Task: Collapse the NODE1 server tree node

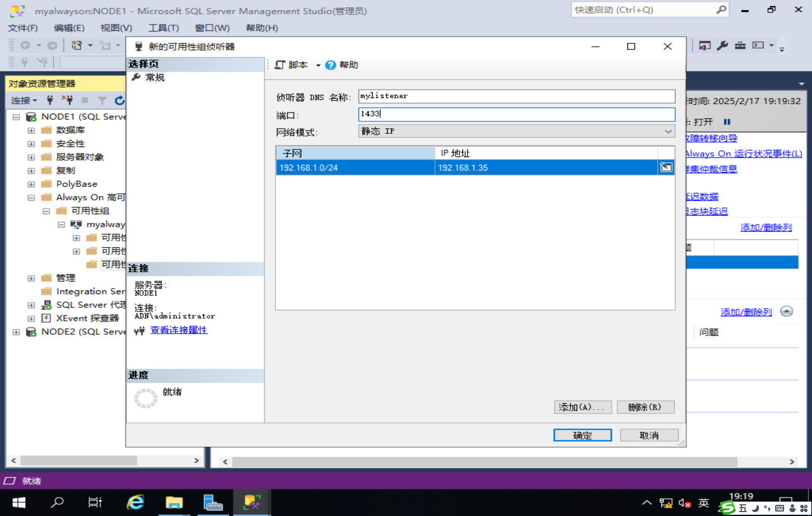Action: 16,116
